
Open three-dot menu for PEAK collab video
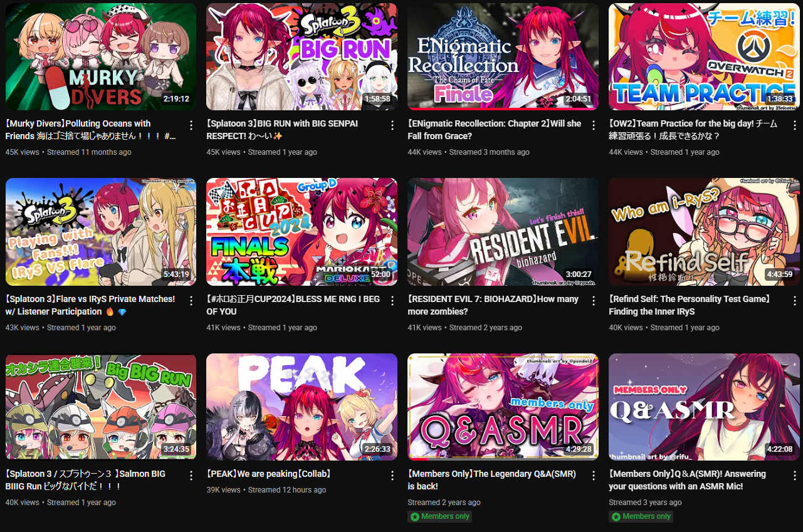[x=392, y=476]
